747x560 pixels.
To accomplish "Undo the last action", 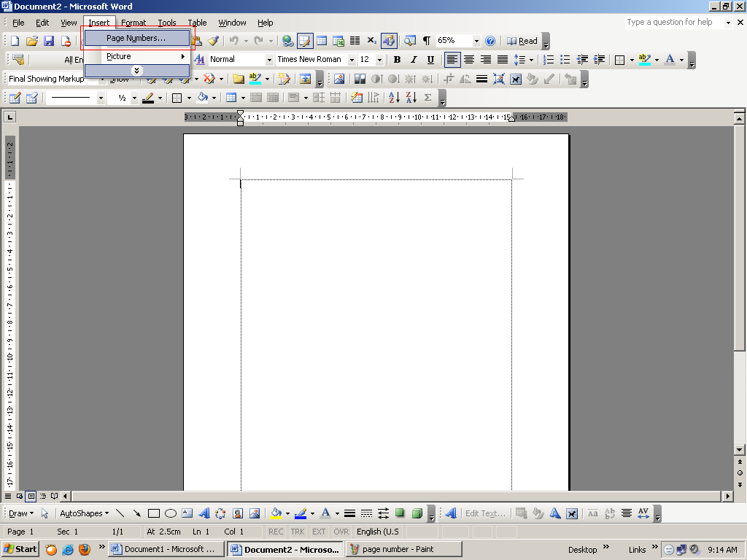I will pyautogui.click(x=234, y=41).
